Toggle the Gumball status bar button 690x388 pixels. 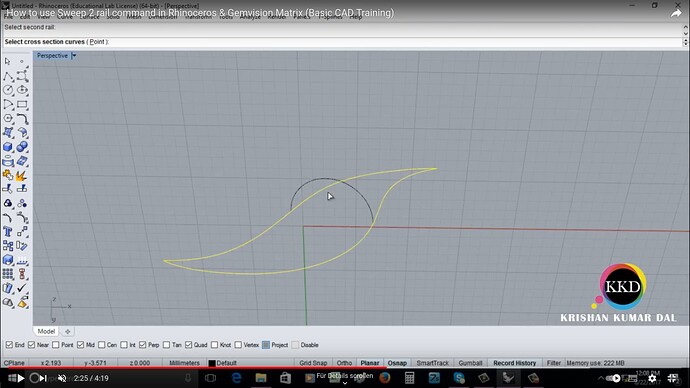[x=470, y=363]
